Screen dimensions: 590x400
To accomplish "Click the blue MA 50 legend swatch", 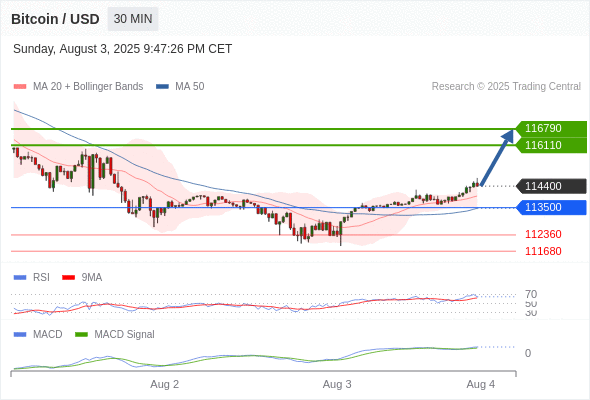I will 162,87.
